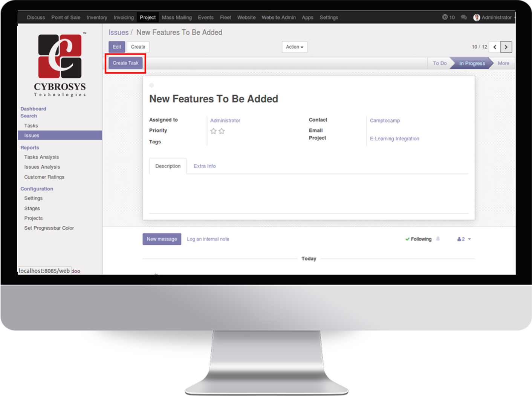Go back to Issues breadcrumb
Screen dimensions: 532x396
[x=118, y=32]
